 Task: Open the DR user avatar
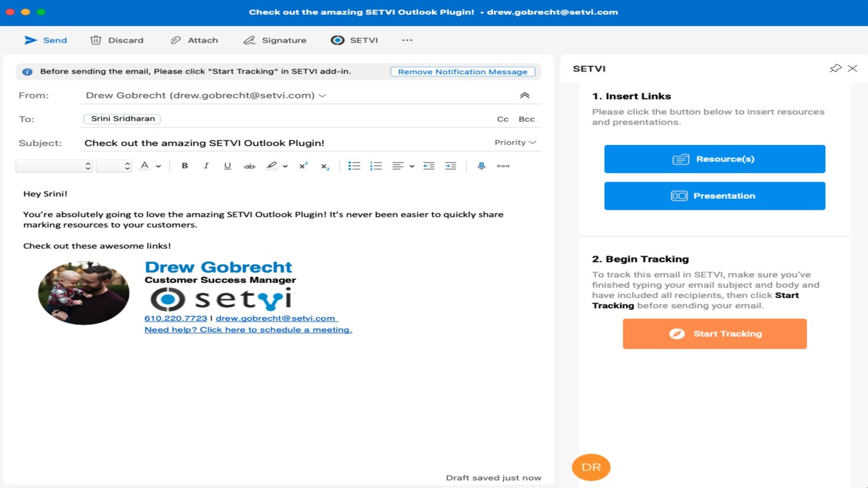[591, 467]
